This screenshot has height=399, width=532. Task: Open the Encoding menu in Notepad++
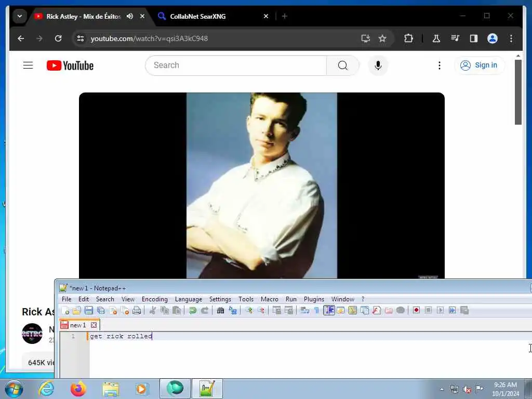[155, 299]
